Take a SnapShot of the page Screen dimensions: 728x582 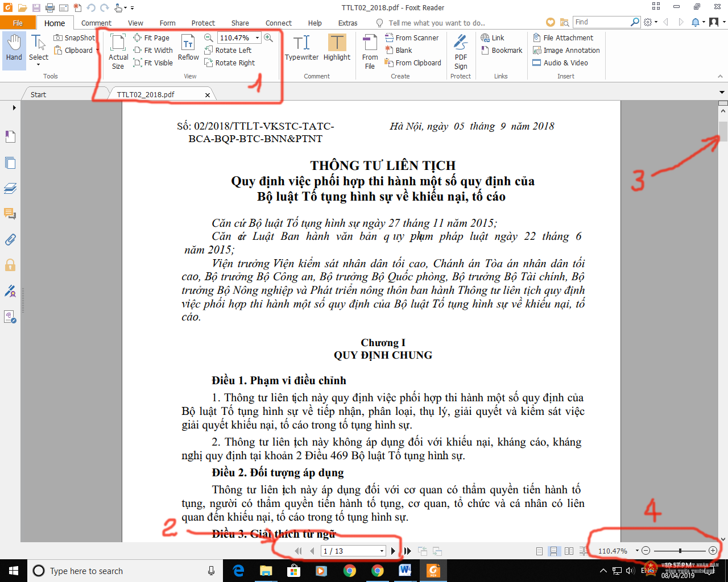coord(75,38)
